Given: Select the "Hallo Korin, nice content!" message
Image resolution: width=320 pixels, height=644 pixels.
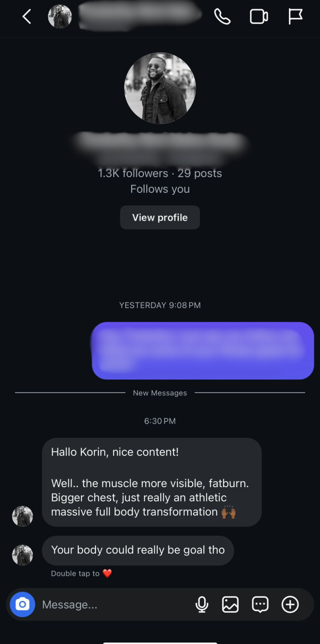Looking at the screenshot, I should [x=152, y=482].
